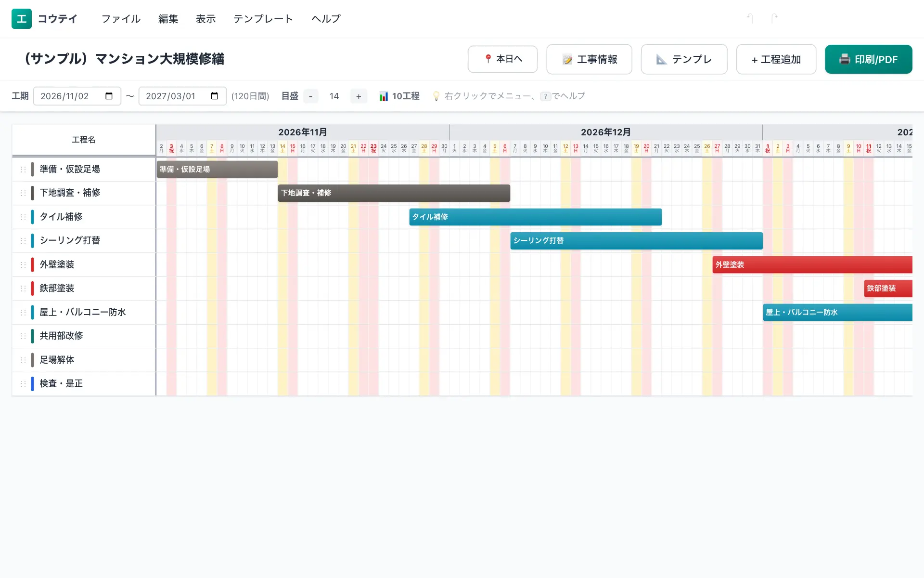
Task: Click drag handle of 足場解体 row
Action: pyautogui.click(x=23, y=360)
